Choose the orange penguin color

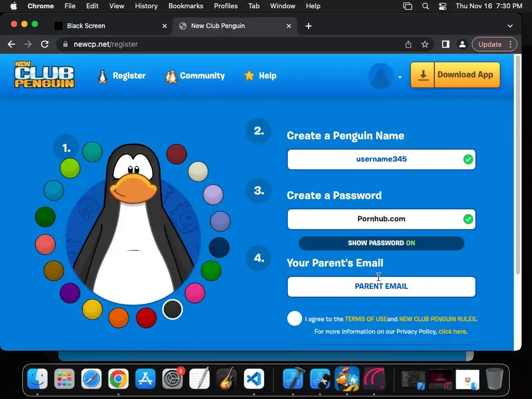[118, 318]
